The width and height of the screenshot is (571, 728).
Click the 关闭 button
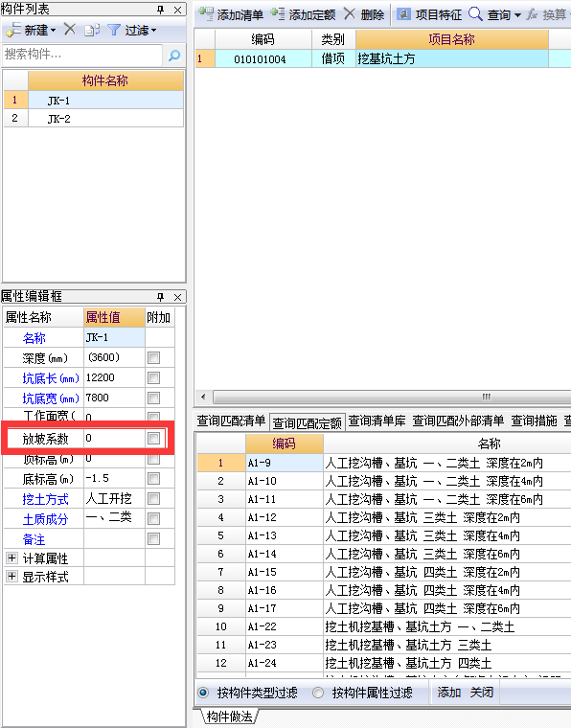[481, 693]
